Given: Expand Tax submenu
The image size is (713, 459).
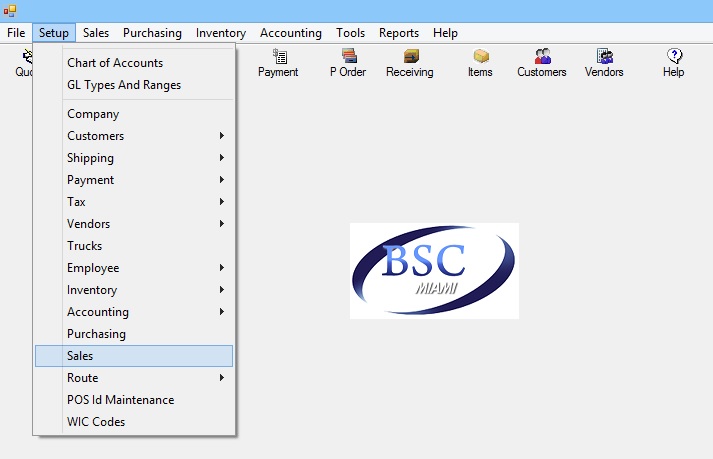Looking at the screenshot, I should [134, 202].
